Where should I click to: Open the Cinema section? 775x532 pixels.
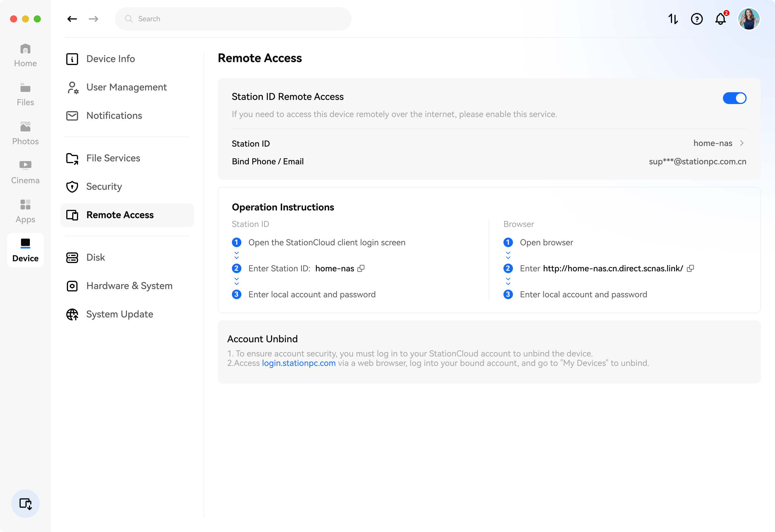25,173
